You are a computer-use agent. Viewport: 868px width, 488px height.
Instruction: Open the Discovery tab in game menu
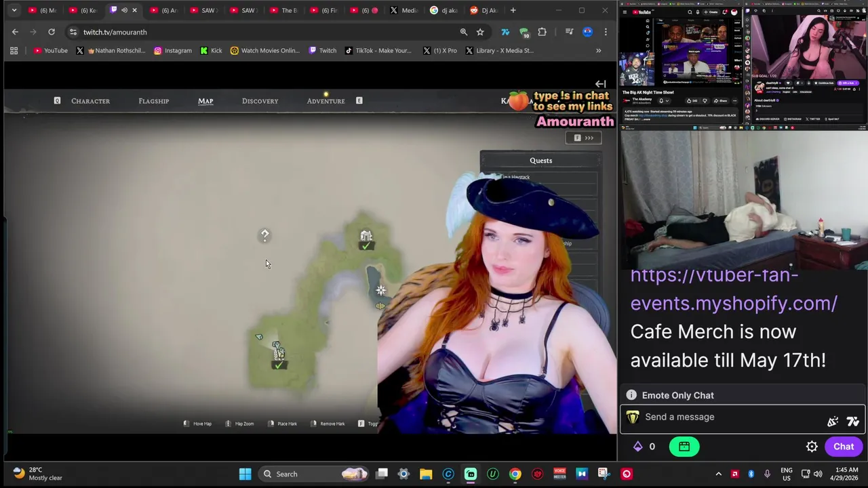260,101
